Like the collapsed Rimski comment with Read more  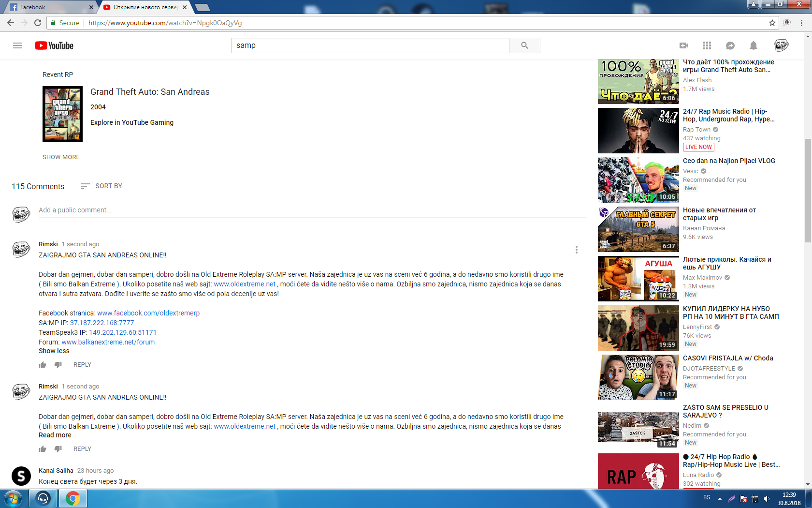43,449
